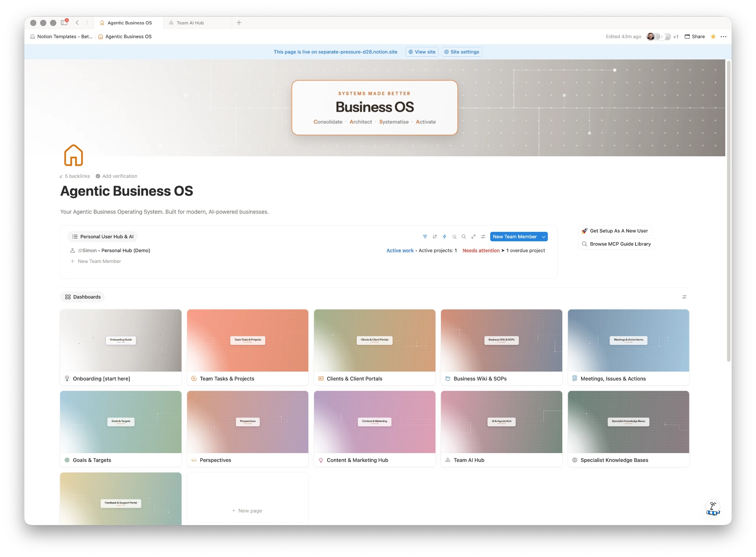Open the Onboarding [start here] card thumbnail
The image size is (756, 557).
[121, 340]
